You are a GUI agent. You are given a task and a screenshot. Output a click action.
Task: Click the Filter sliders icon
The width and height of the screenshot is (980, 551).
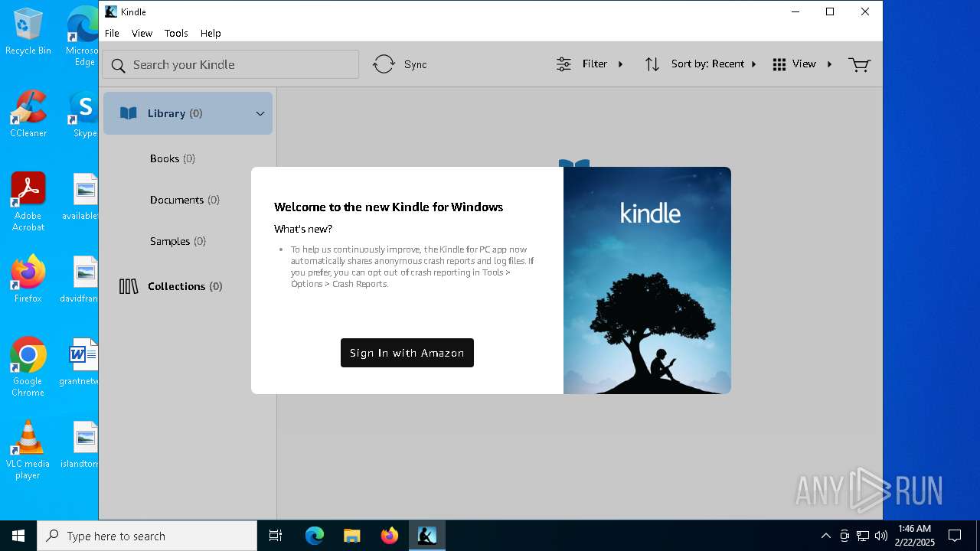(563, 64)
